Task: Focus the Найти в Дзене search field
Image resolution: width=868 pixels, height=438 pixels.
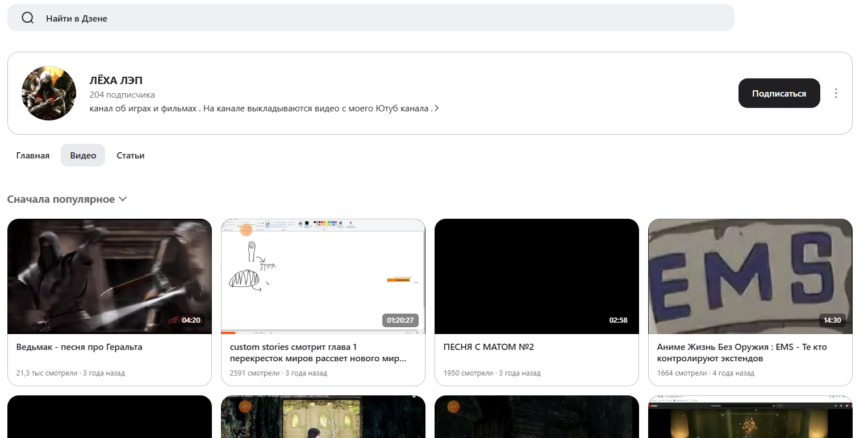Action: pyautogui.click(x=370, y=18)
